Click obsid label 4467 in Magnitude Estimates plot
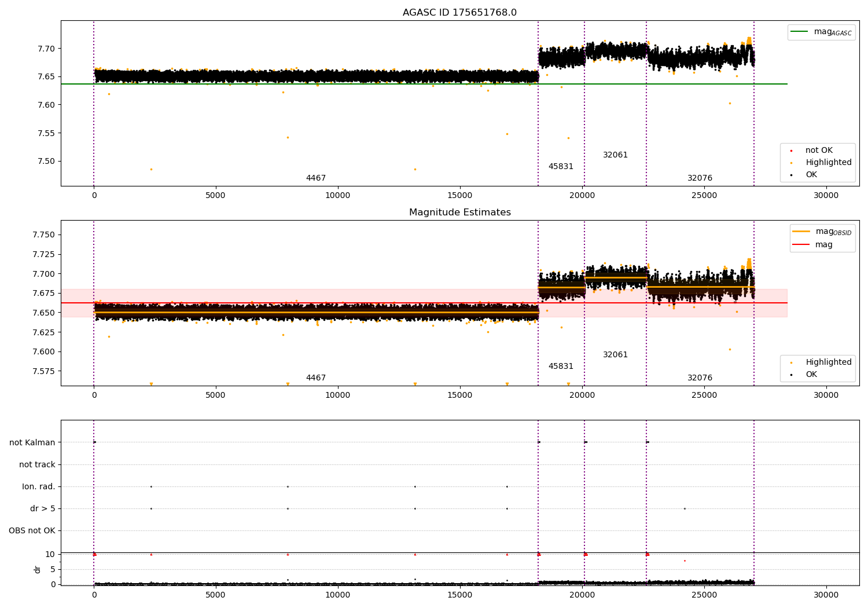 (x=316, y=378)
